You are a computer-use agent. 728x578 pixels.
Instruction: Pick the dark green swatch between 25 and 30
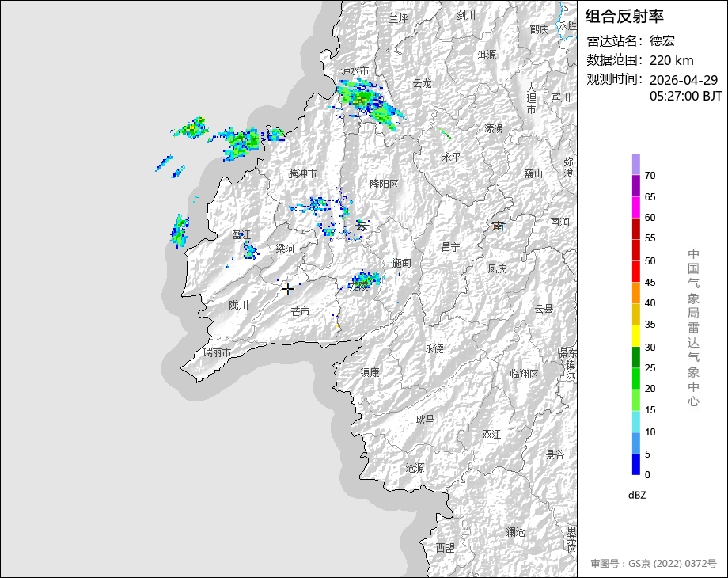click(636, 357)
